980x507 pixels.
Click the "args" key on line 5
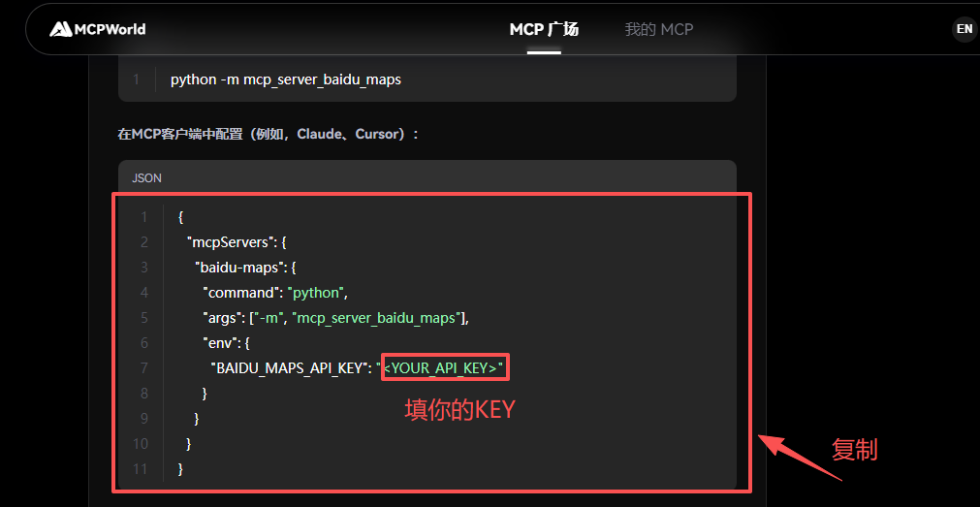tap(222, 318)
